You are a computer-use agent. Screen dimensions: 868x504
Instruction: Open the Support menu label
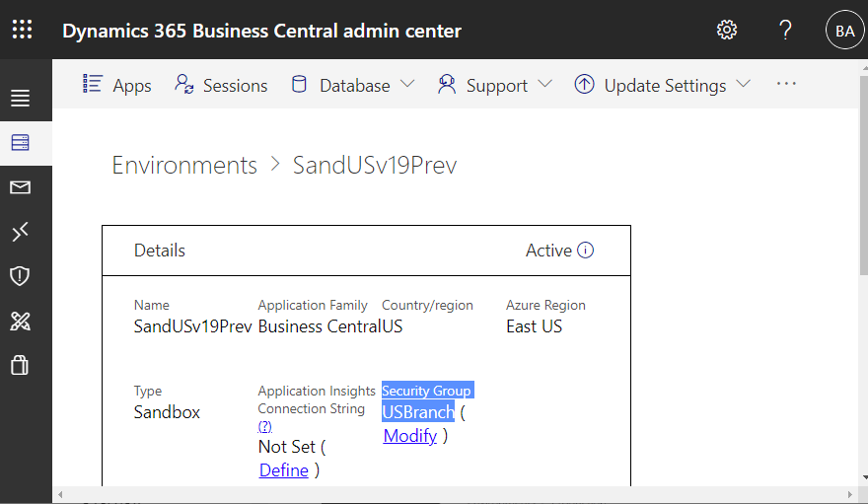(x=496, y=86)
